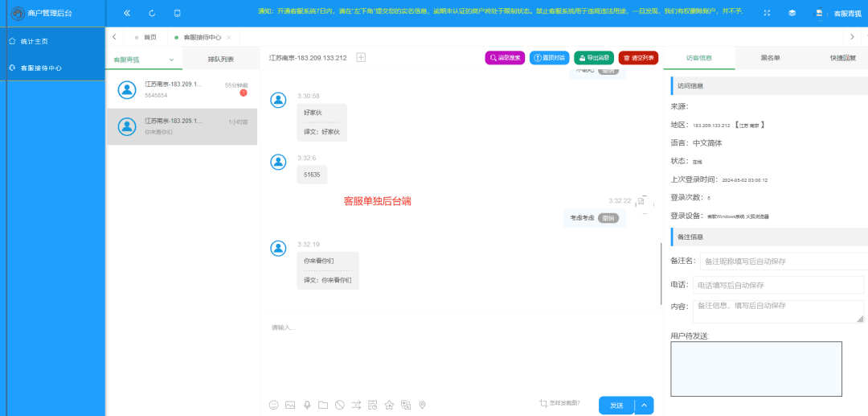The height and width of the screenshot is (416, 868).
Task: Switch to the 黑名单 tab
Action: (x=770, y=58)
